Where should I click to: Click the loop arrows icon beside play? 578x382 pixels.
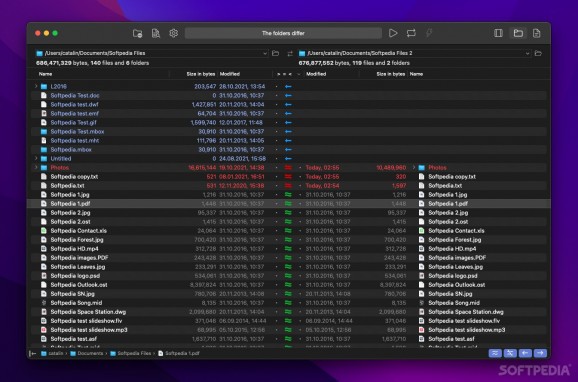tap(411, 33)
